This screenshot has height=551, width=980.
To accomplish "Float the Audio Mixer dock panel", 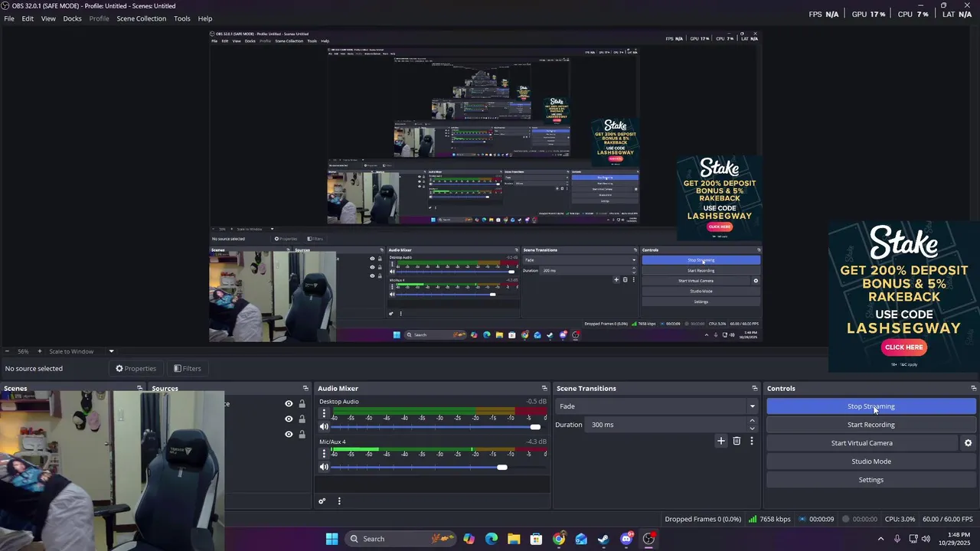I will [x=544, y=389].
